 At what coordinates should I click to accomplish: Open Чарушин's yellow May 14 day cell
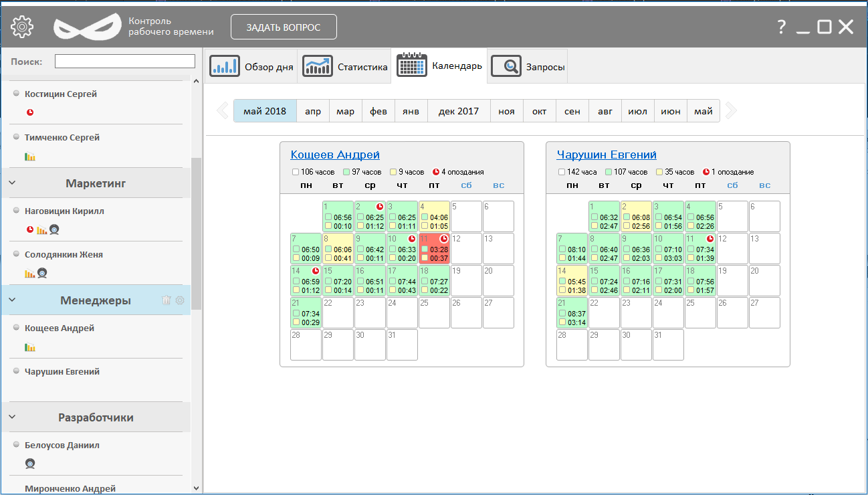(572, 280)
